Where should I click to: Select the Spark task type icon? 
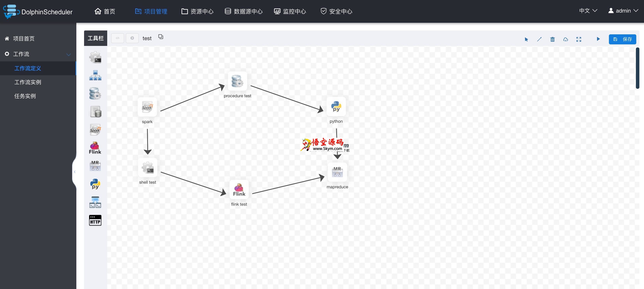[x=95, y=130]
